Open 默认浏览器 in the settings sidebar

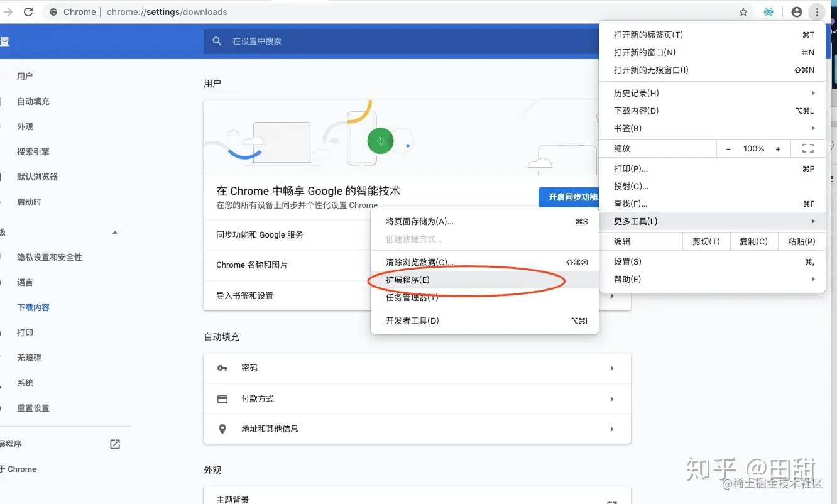[38, 177]
